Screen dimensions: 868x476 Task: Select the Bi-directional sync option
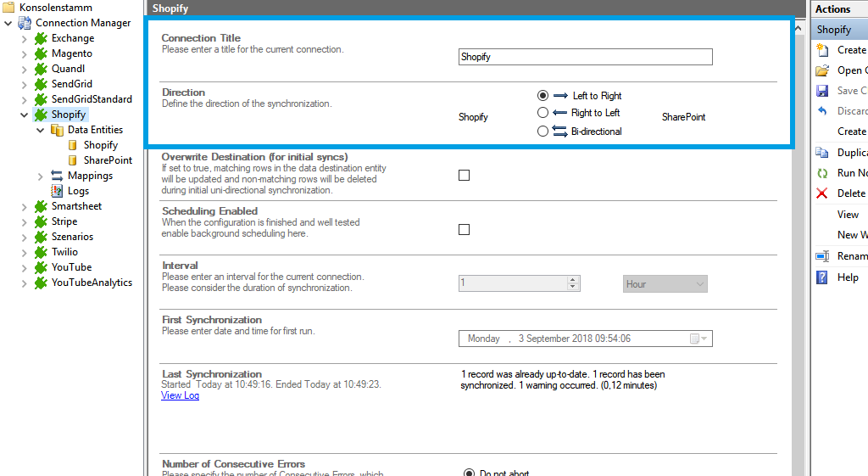pyautogui.click(x=543, y=132)
